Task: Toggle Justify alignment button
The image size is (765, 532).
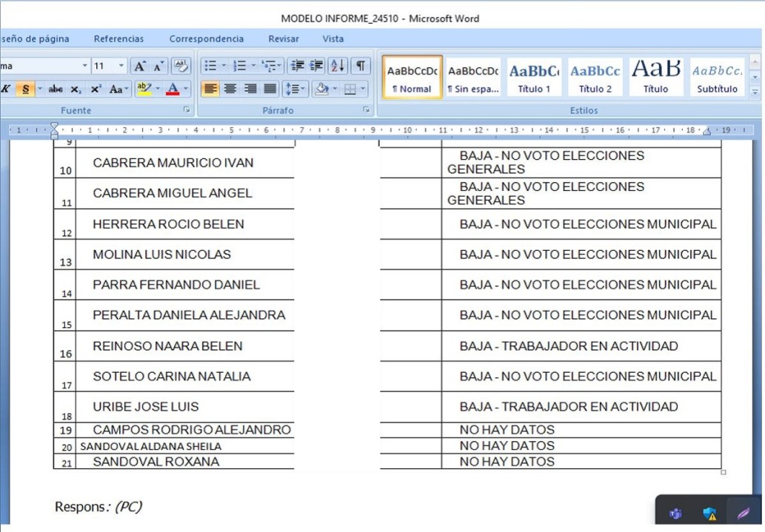Action: [x=270, y=90]
